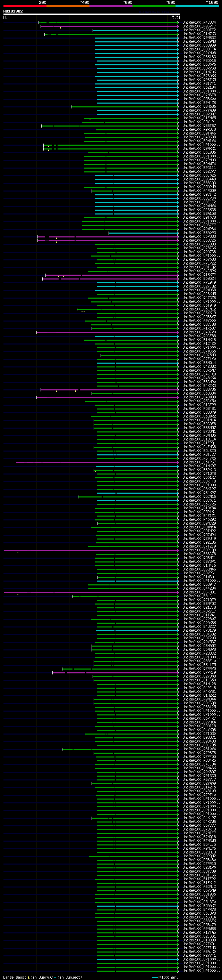Click the query name AU191982
The image size is (222, 980).
(x=13, y=11)
